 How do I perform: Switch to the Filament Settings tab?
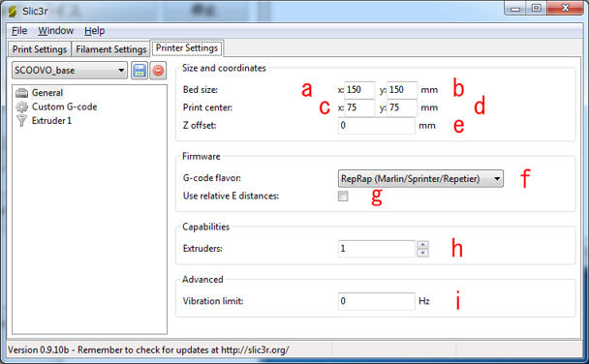[110, 49]
